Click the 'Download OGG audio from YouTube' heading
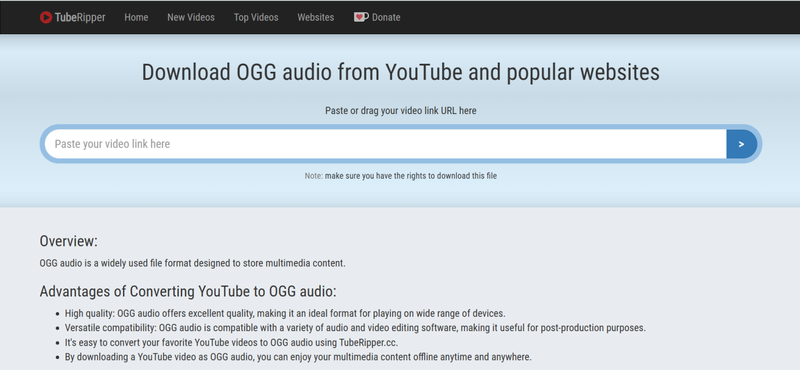The image size is (800, 370). (x=401, y=72)
